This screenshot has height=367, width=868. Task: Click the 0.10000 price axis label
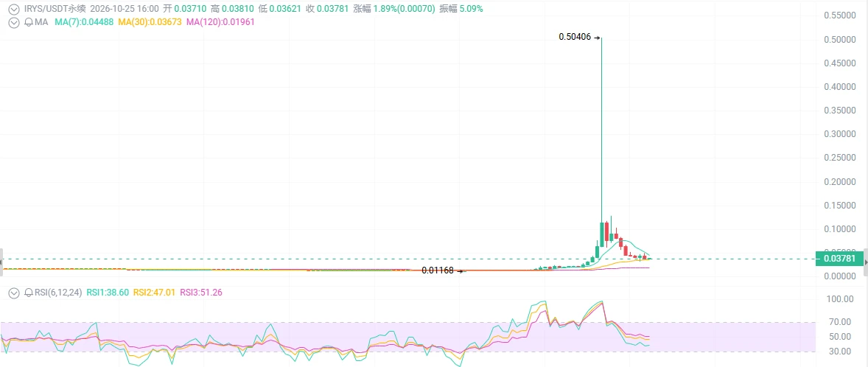841,228
